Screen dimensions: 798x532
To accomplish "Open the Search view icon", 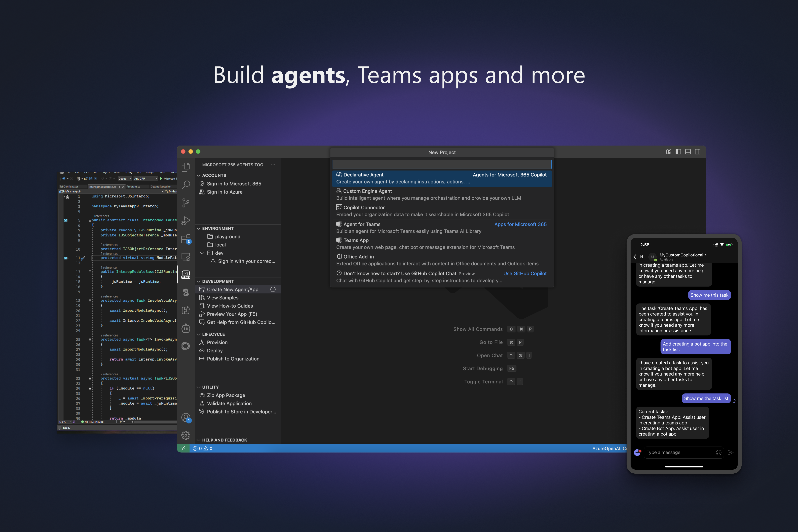I will [186, 185].
